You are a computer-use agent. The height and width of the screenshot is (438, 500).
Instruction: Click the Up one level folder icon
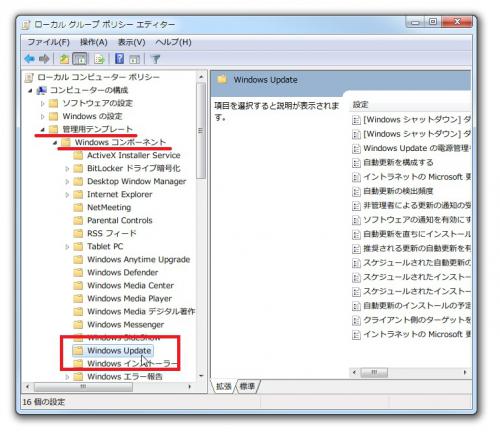64,59
